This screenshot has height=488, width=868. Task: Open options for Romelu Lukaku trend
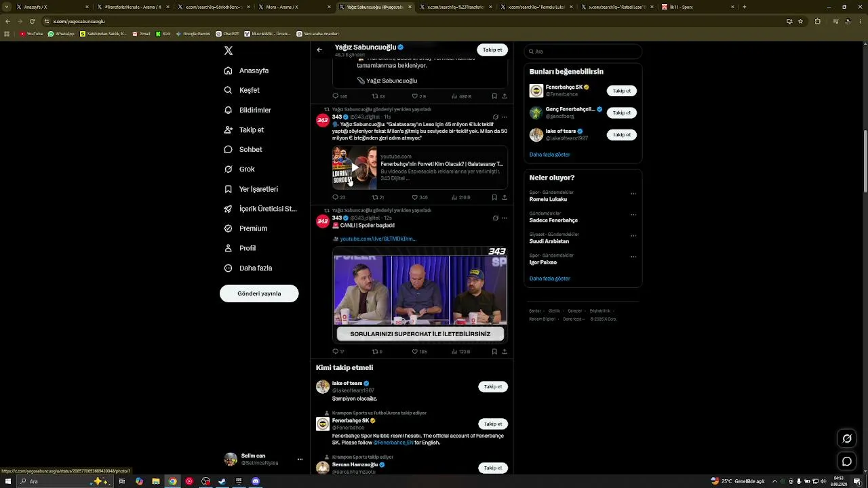pos(633,194)
